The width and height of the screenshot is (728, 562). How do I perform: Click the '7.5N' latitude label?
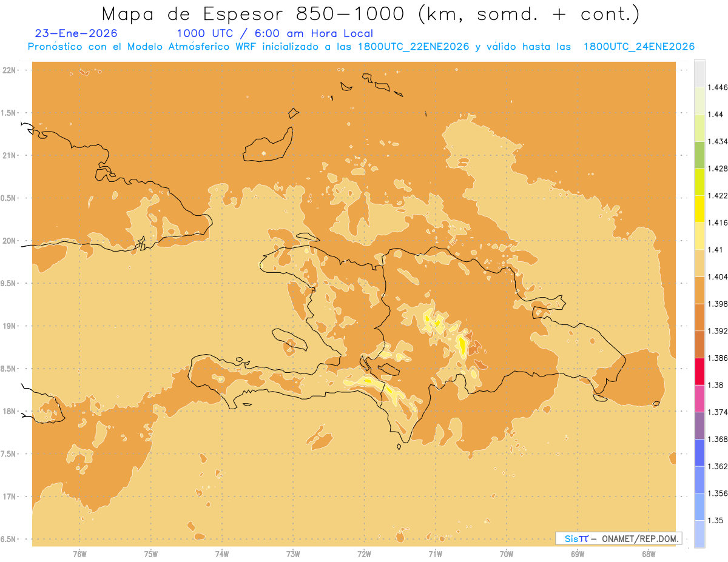click(9, 454)
